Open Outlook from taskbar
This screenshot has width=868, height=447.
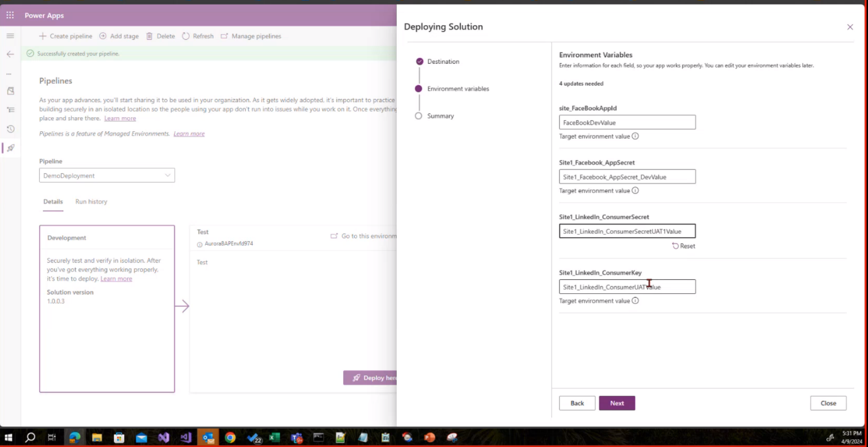[208, 438]
